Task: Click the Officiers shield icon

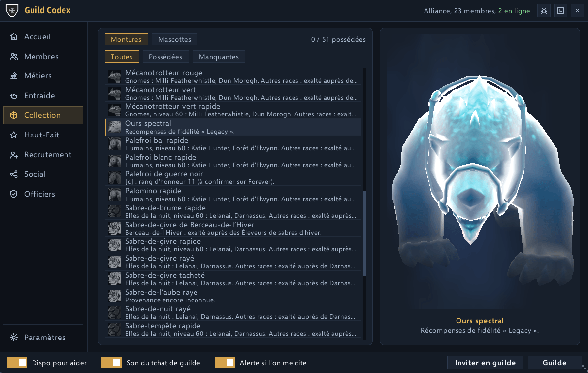Action: [x=14, y=194]
